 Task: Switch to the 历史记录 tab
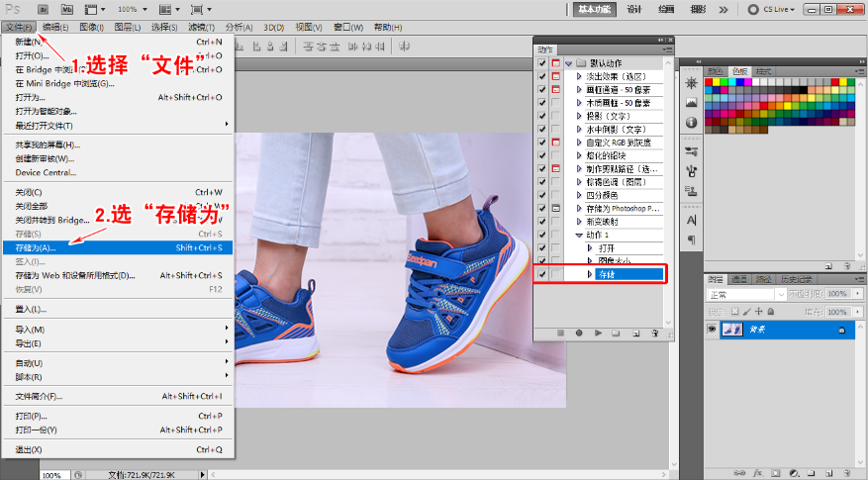point(798,279)
